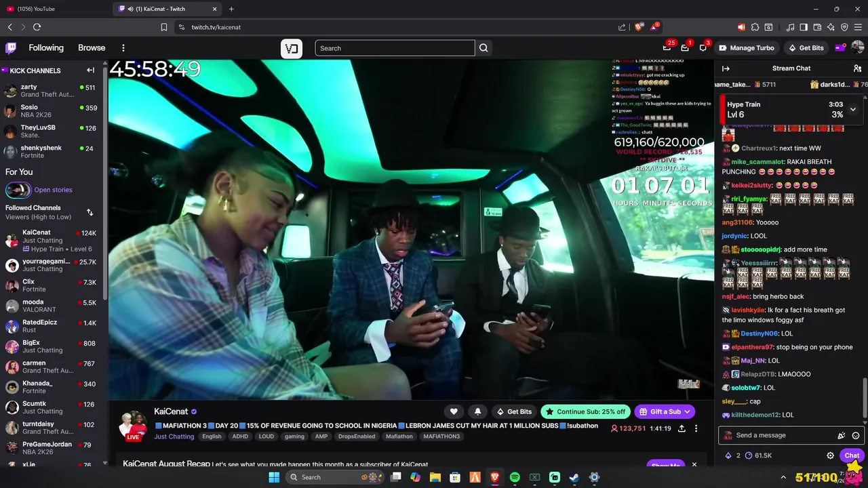Image resolution: width=868 pixels, height=488 pixels.
Task: Click the hype train celebration icon in chat
Action: pos(842,436)
